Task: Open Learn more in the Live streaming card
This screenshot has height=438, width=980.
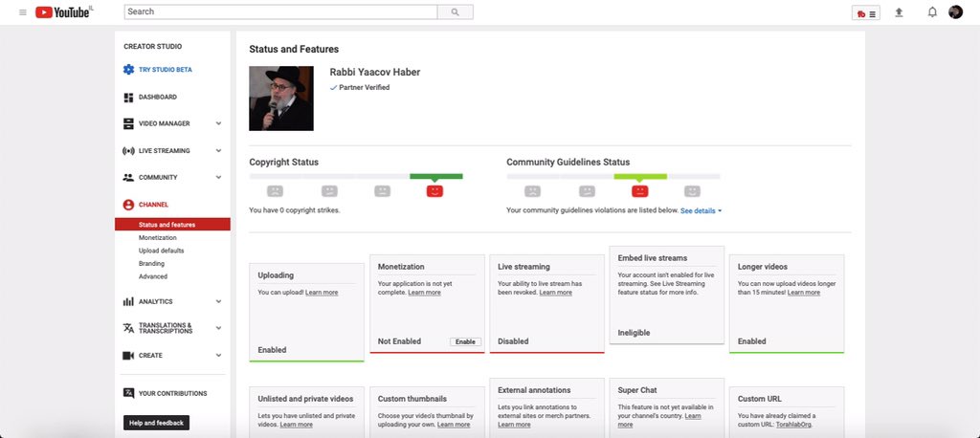Action: [556, 293]
